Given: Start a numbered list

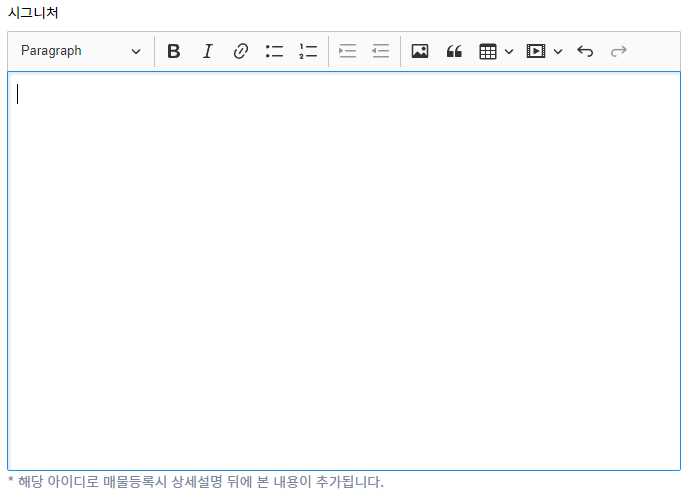Looking at the screenshot, I should [307, 51].
